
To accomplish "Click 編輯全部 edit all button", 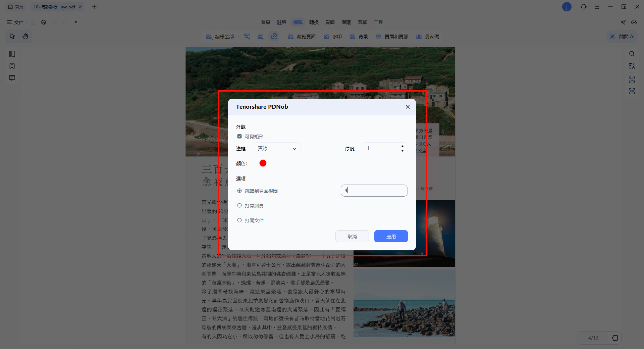I will pyautogui.click(x=220, y=37).
